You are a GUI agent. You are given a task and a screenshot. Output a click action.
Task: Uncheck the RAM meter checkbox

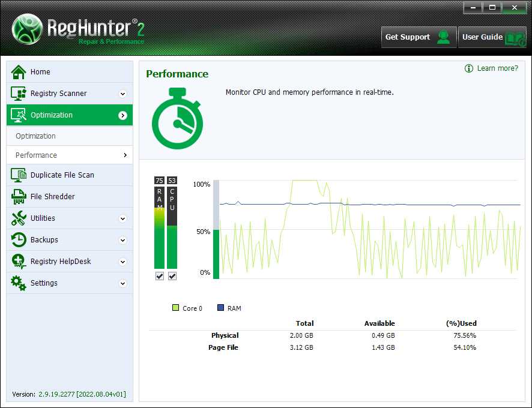pos(160,276)
